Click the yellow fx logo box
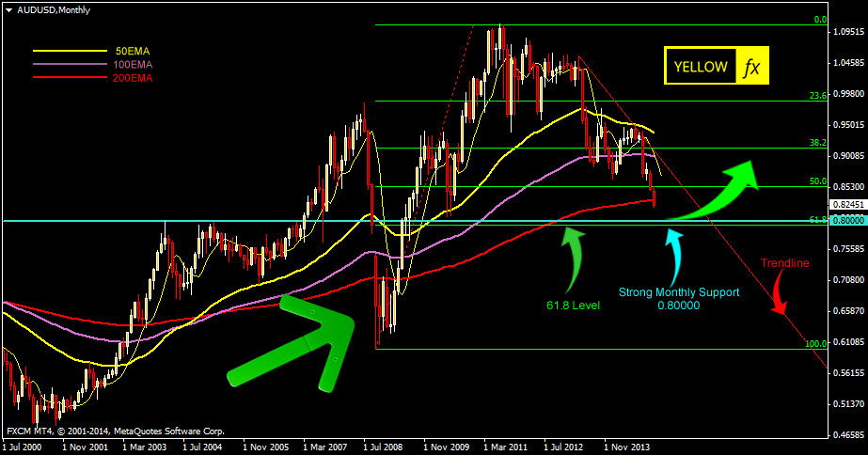The height and width of the screenshot is (455, 868). 752,67
